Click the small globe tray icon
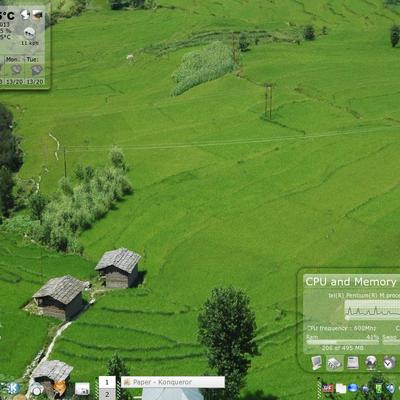Image resolution: width=400 pixels, height=400 pixels. [366, 389]
